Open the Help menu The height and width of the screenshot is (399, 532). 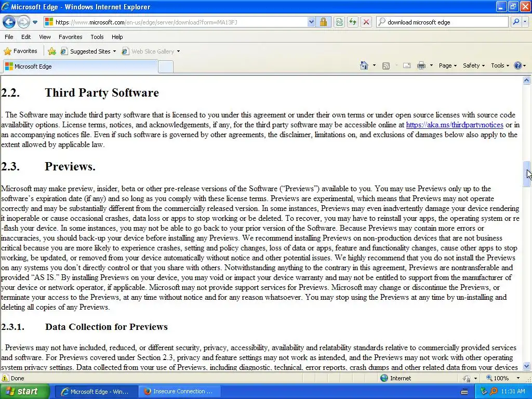click(117, 37)
